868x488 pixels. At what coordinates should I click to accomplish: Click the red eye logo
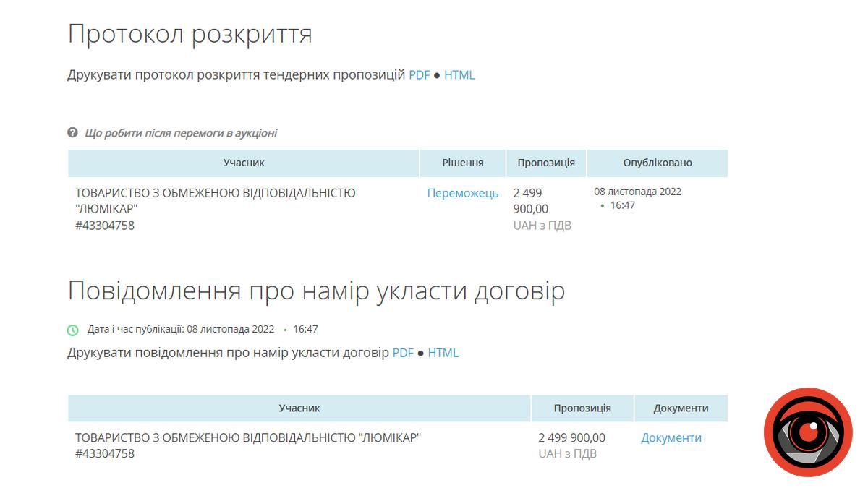pyautogui.click(x=808, y=432)
